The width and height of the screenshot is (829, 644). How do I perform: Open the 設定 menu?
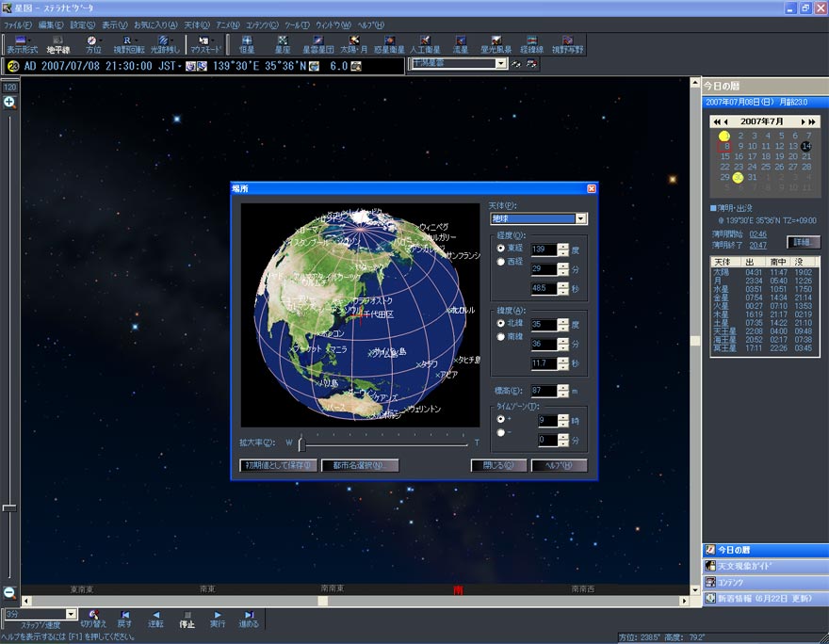tap(82, 24)
